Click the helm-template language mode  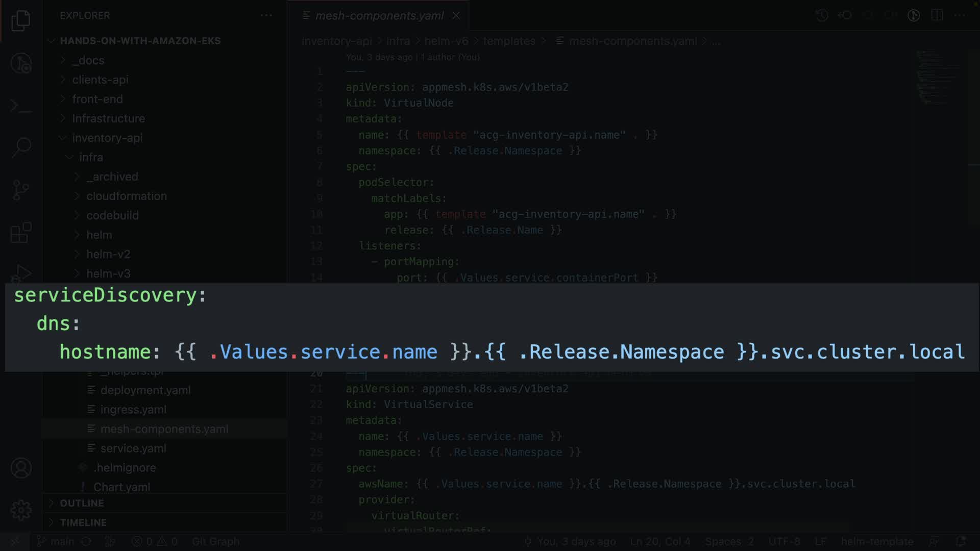pos(877,541)
